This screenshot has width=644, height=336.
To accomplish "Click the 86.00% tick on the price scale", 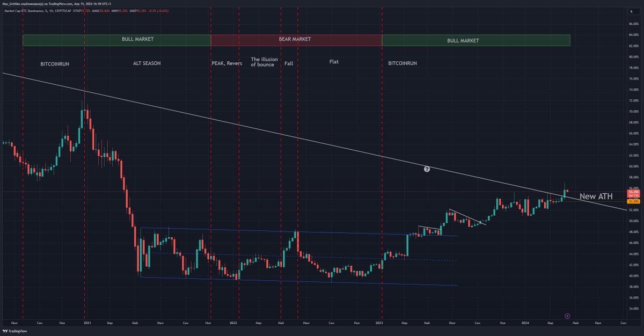I will click(633, 24).
